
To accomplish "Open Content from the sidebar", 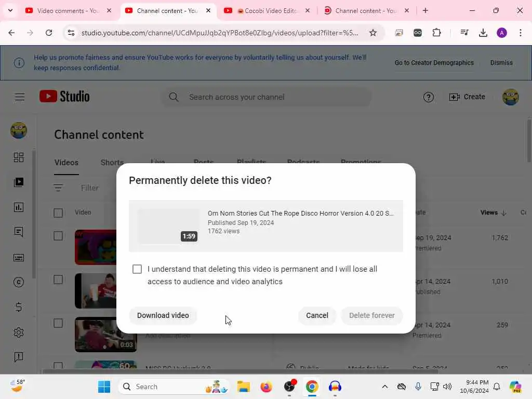I will 19,182.
